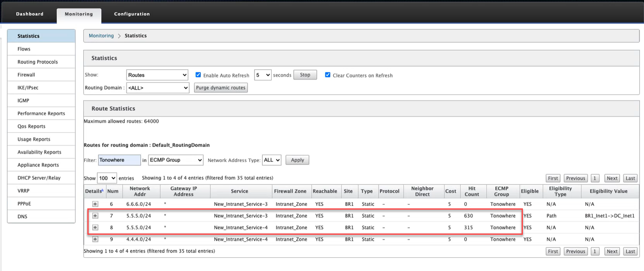
Task: Disable the Enable Auto Refresh checkbox
Action: pyautogui.click(x=198, y=75)
